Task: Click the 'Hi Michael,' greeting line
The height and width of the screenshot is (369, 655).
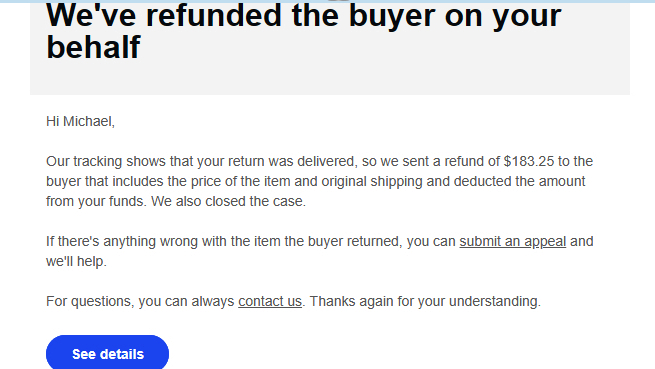Action: [80, 122]
